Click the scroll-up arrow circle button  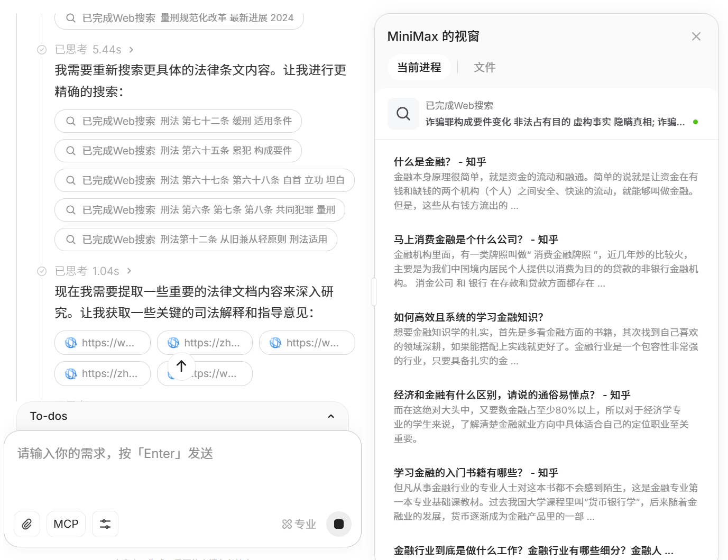point(181,366)
